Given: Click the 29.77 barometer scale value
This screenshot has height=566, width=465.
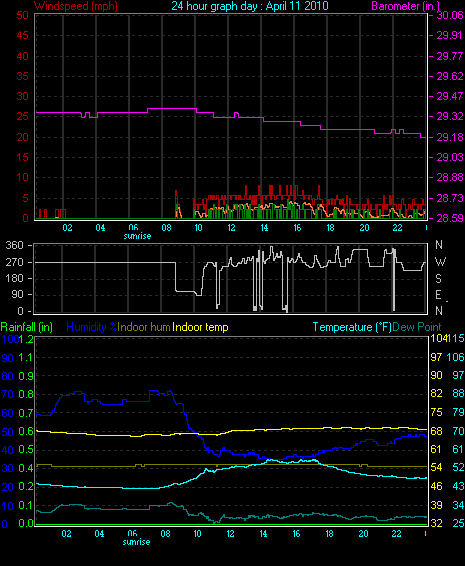Looking at the screenshot, I should click(450, 56).
